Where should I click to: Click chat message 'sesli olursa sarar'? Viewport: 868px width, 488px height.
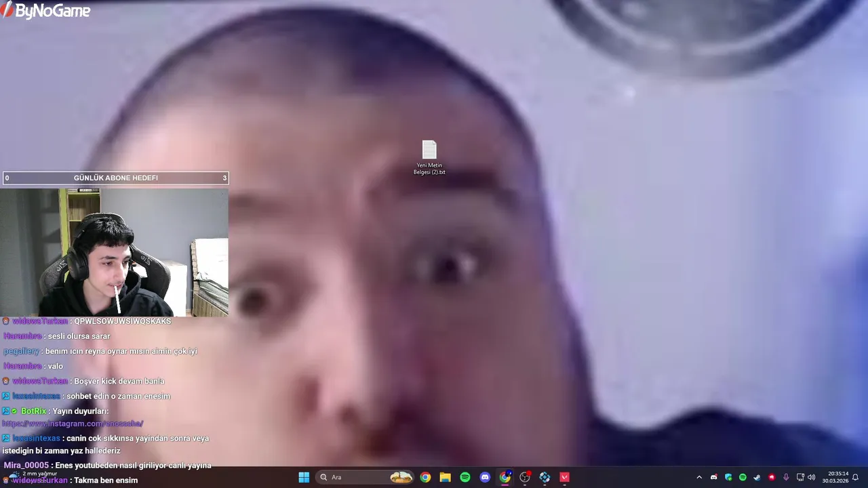(79, 336)
